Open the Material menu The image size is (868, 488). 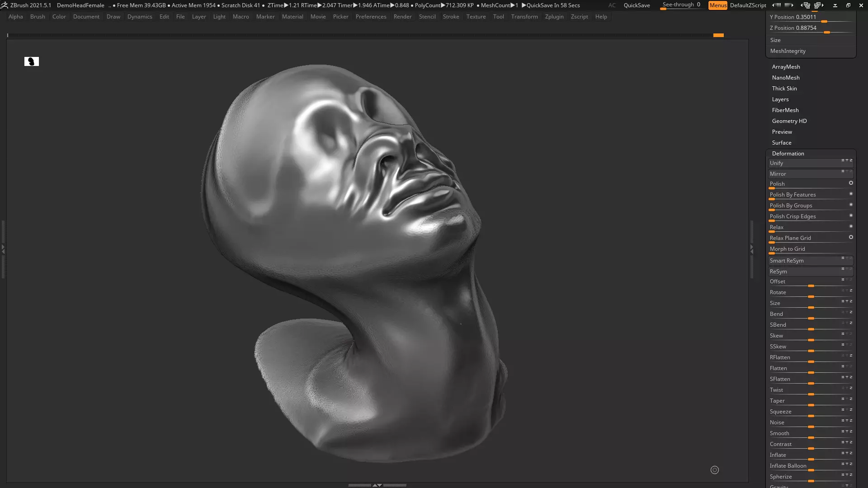click(x=292, y=17)
